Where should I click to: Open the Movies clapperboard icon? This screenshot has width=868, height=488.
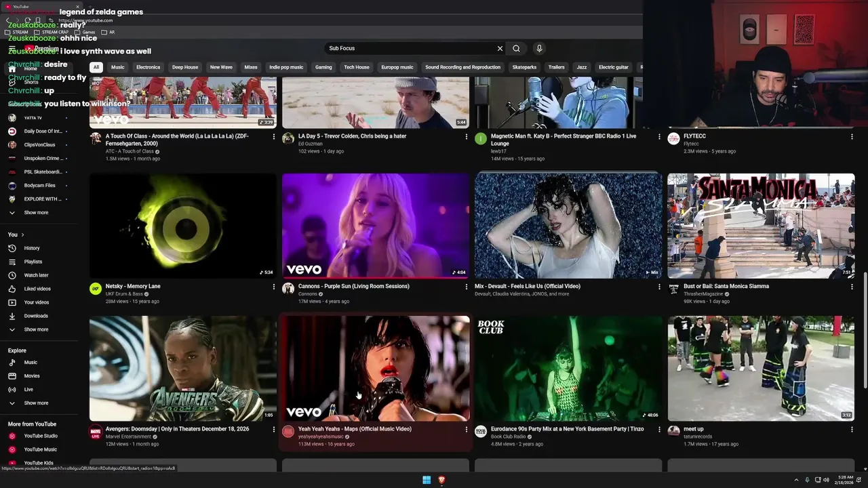click(12, 376)
